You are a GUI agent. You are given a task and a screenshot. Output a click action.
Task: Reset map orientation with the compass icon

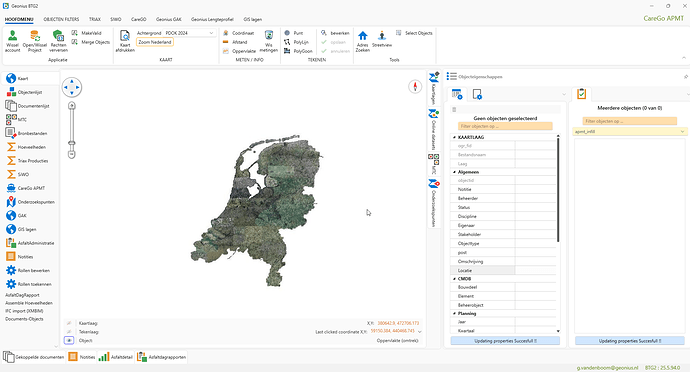415,86
